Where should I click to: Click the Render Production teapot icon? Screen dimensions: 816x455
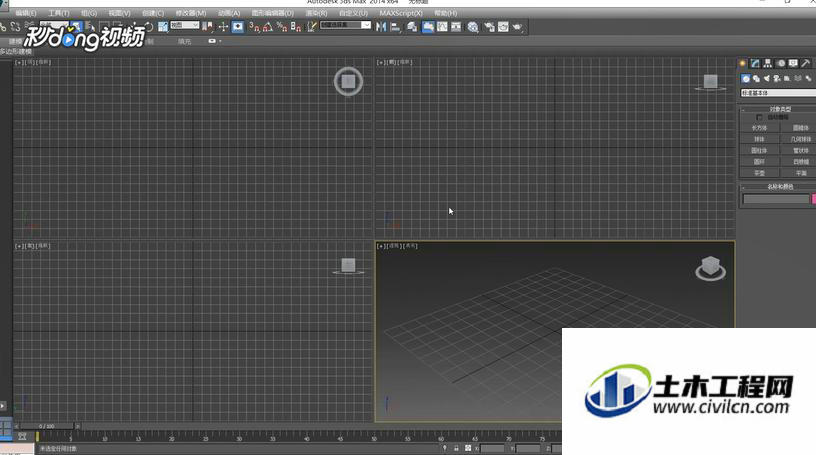(x=517, y=27)
